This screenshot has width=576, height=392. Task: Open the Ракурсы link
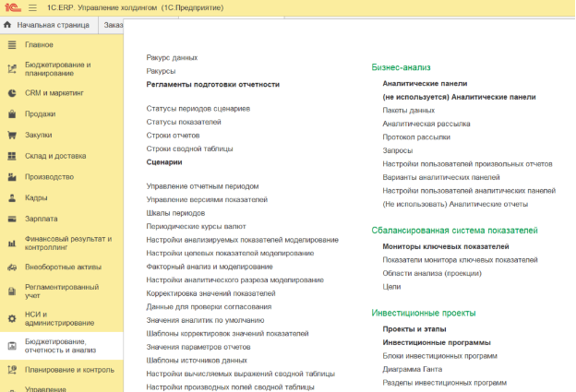tap(161, 71)
